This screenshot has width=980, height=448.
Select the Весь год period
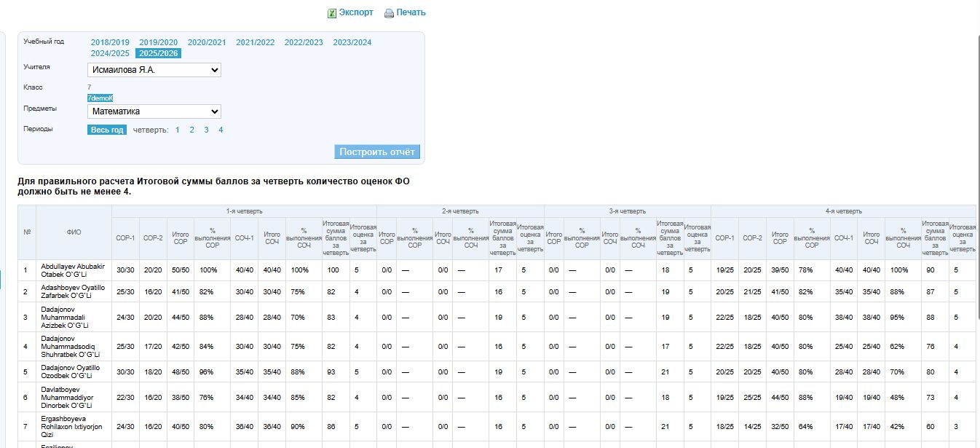point(107,130)
